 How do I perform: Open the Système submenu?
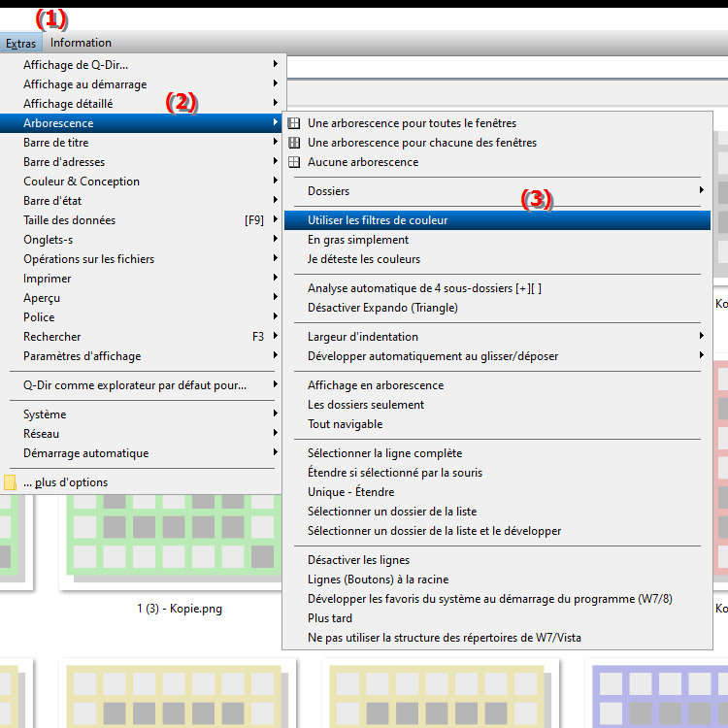141,414
